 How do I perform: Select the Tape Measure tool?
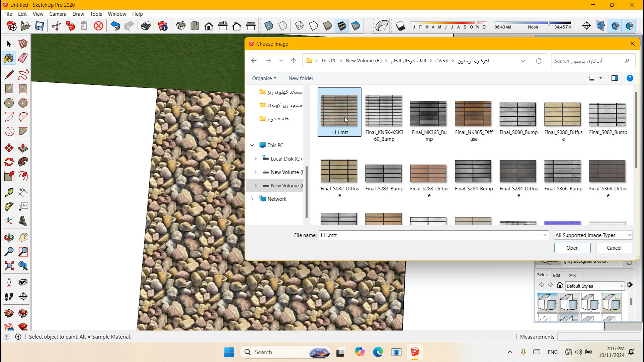point(9,192)
